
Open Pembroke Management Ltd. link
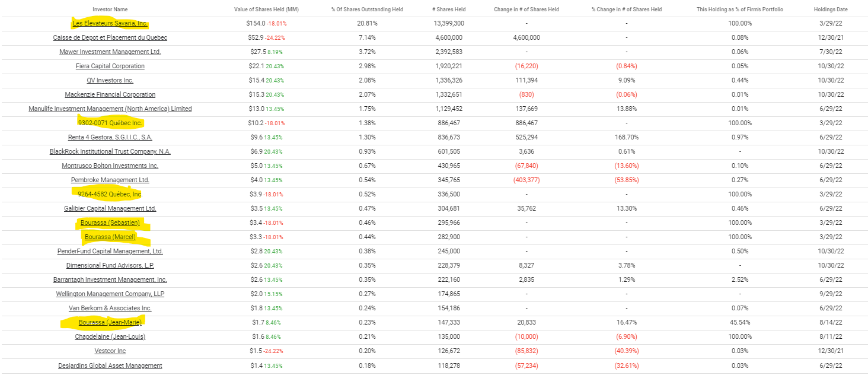point(110,180)
